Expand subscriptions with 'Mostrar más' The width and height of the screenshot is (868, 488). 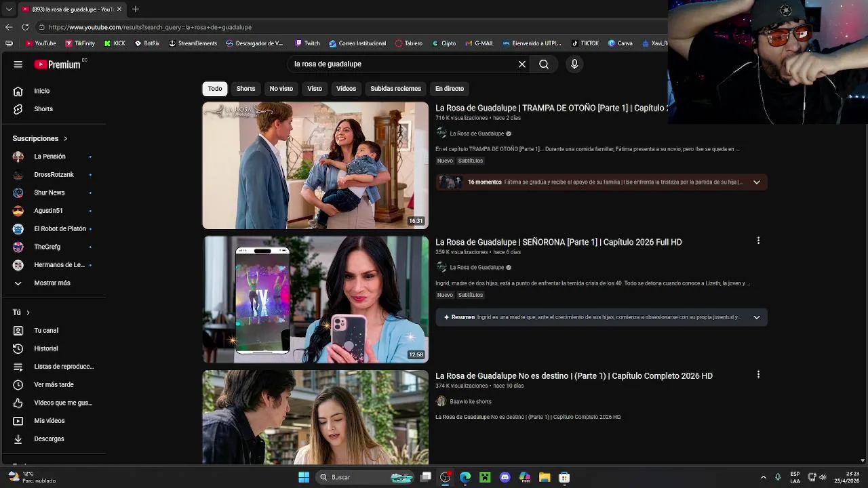[x=53, y=283]
